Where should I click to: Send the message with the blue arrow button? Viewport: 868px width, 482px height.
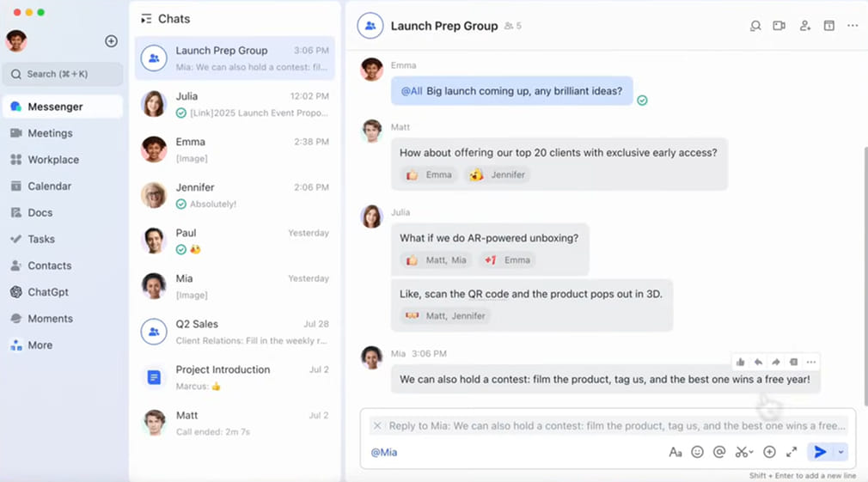[x=820, y=452]
